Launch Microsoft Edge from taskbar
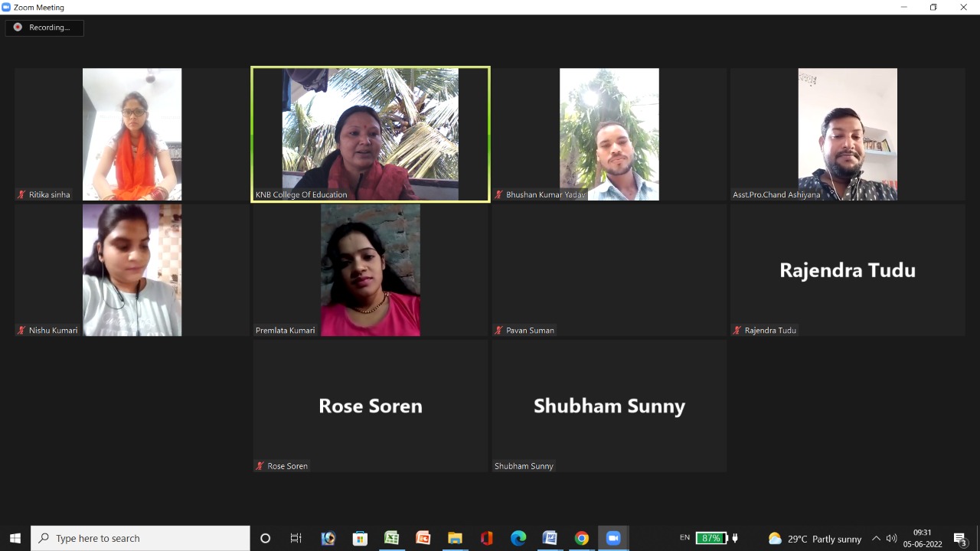This screenshot has width=980, height=551. [518, 538]
